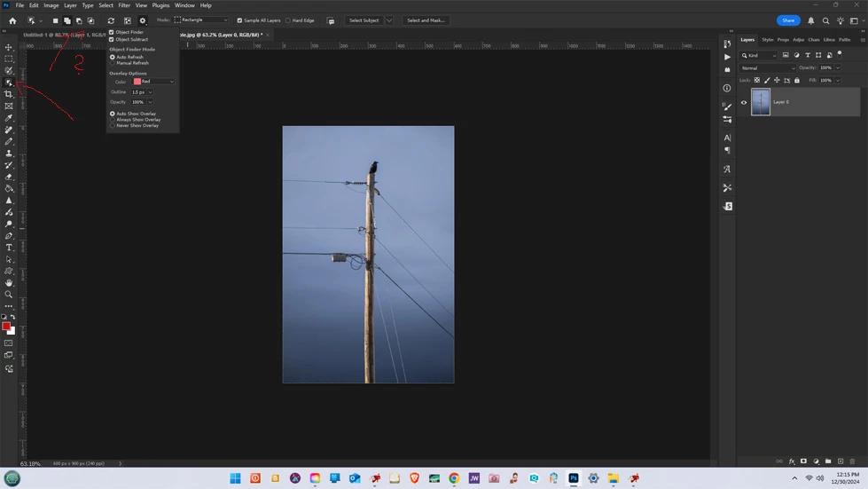
Task: Select Manual Refresh radio option
Action: click(x=113, y=63)
